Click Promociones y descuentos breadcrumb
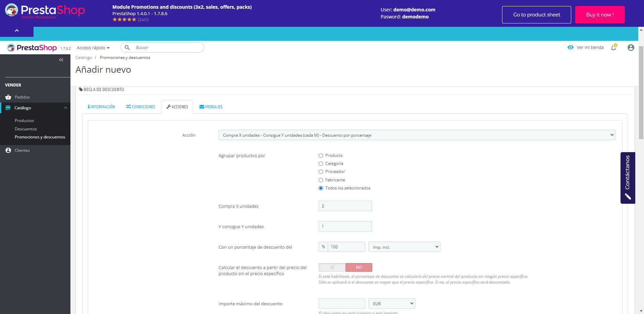Screen dimensions: 644x314 (x=125, y=58)
